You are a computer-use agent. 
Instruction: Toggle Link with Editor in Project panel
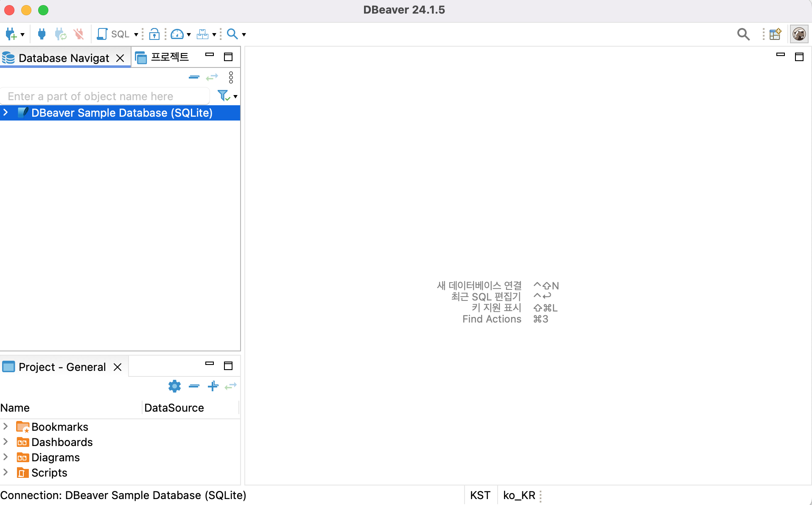click(231, 386)
